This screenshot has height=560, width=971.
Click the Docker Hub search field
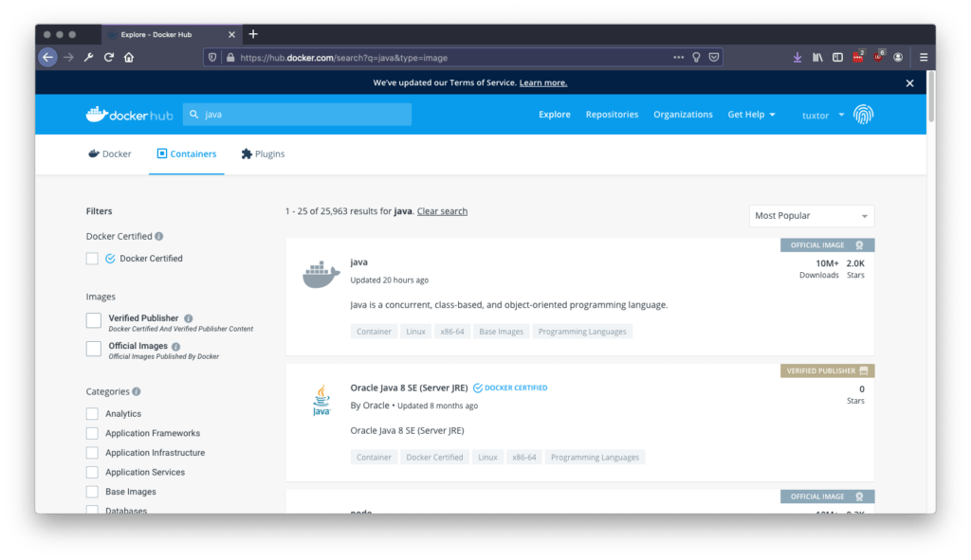(297, 115)
